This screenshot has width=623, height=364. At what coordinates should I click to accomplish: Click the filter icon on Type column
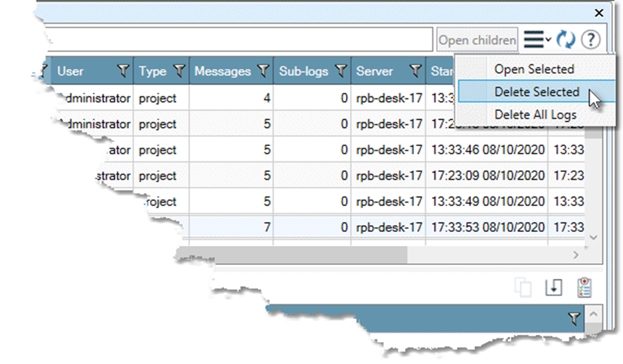[179, 70]
